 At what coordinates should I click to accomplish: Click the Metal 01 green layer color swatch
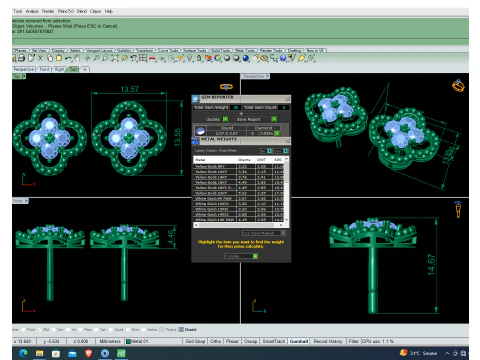pos(128,341)
